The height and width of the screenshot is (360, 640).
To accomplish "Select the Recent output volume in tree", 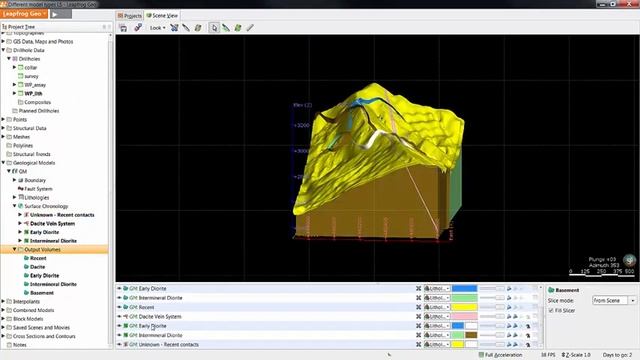I will coord(38,258).
